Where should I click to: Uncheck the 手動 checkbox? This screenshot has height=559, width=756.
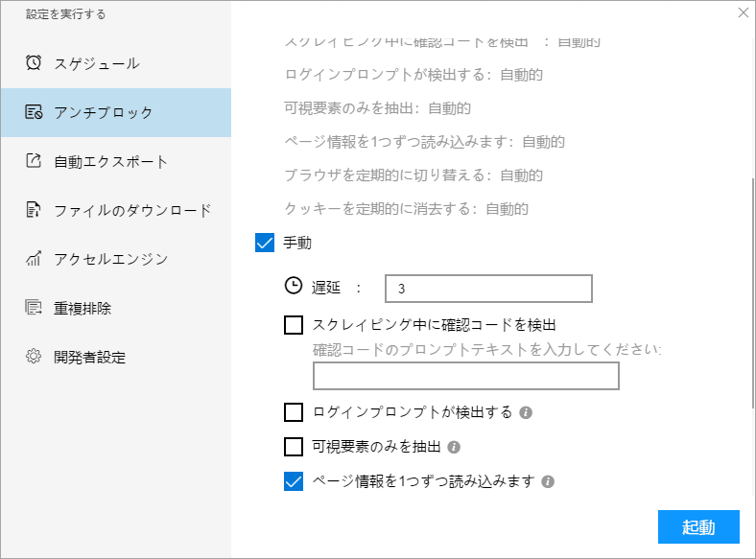266,244
